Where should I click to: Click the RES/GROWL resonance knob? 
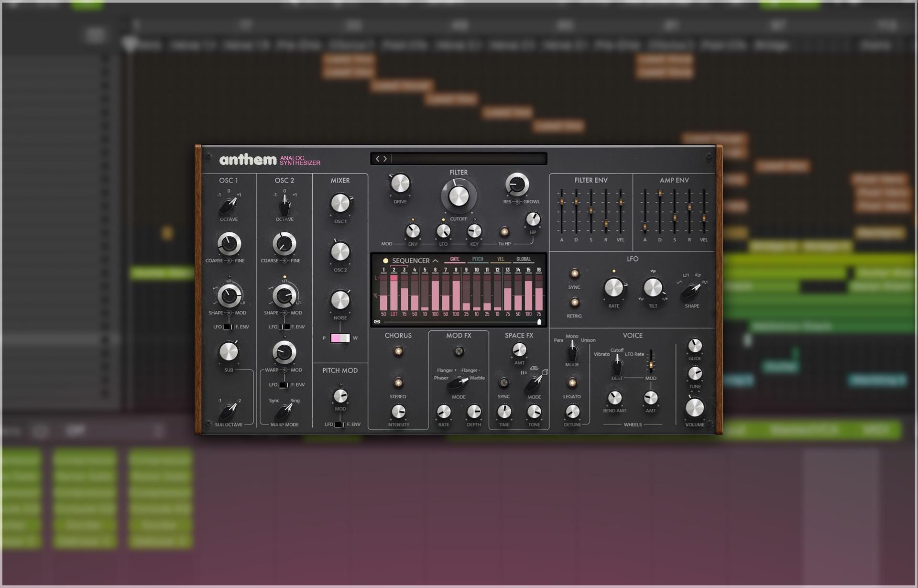tap(517, 184)
